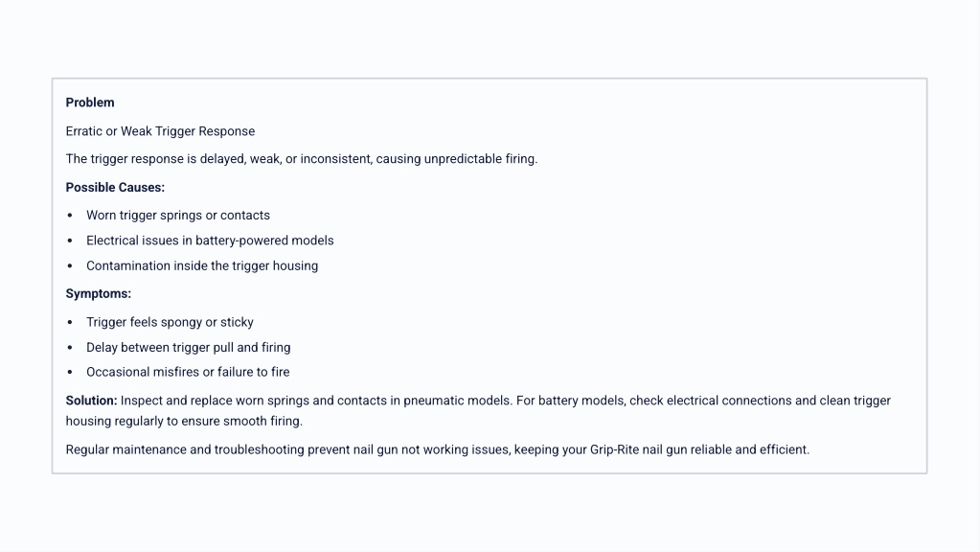The width and height of the screenshot is (980, 552).
Task: Select "Trigger feels spongy or sticky" item
Action: pos(170,322)
